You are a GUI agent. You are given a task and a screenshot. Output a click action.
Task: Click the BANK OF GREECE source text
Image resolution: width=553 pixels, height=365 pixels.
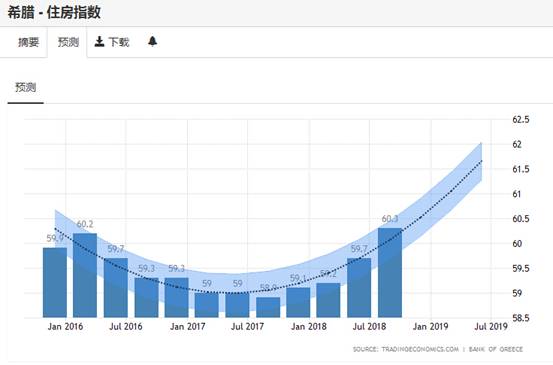496,349
